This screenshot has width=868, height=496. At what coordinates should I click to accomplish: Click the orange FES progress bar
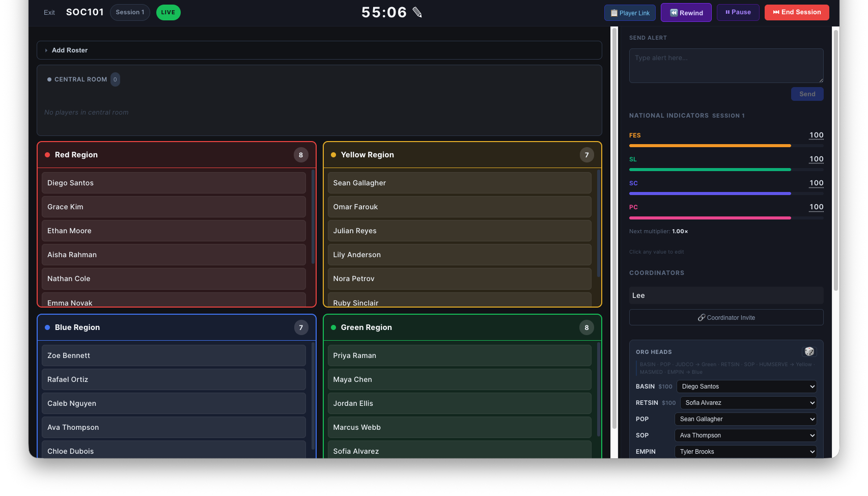point(726,146)
